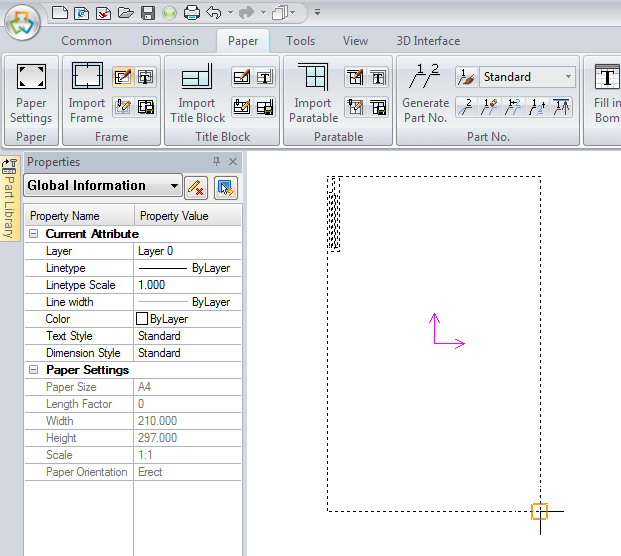Click the green circle icon in toolbar

(x=170, y=13)
